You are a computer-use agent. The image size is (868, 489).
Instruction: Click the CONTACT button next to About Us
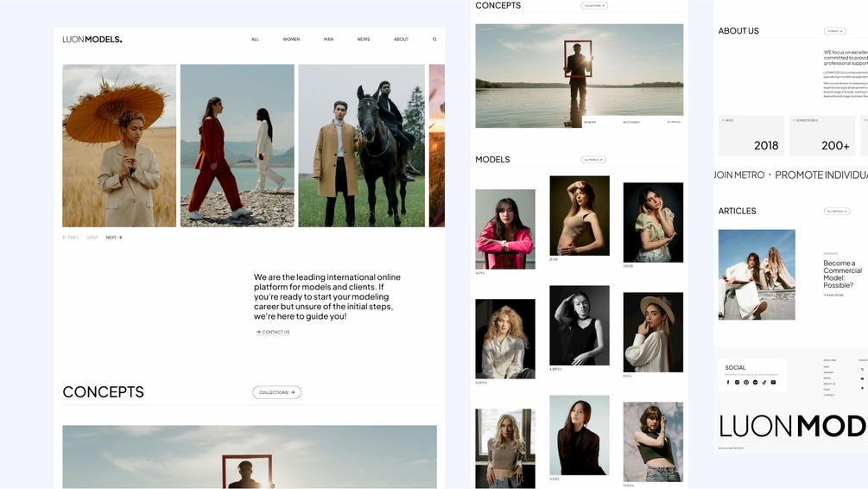click(x=835, y=31)
